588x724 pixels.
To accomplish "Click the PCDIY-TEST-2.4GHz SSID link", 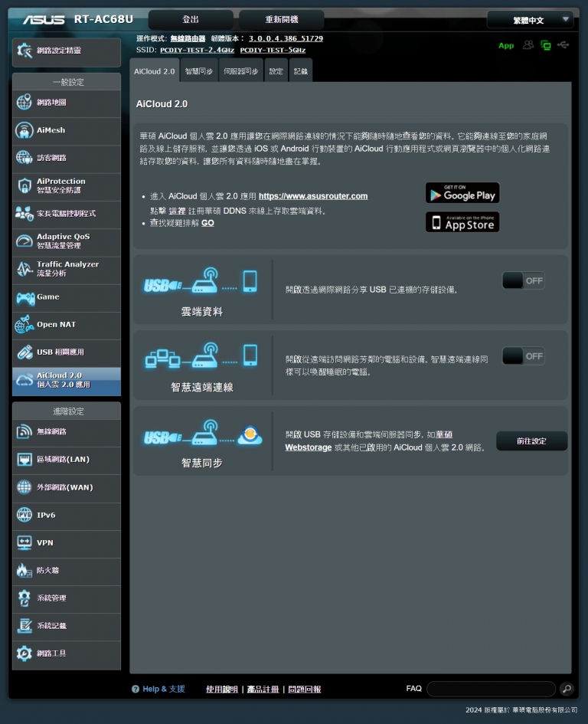I will [x=197, y=50].
